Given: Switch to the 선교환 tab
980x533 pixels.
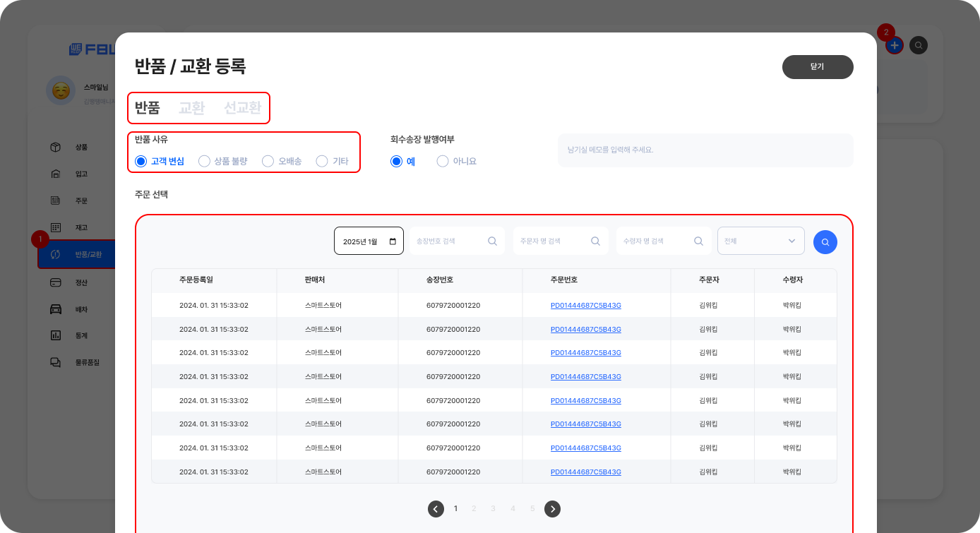Looking at the screenshot, I should click(x=243, y=107).
